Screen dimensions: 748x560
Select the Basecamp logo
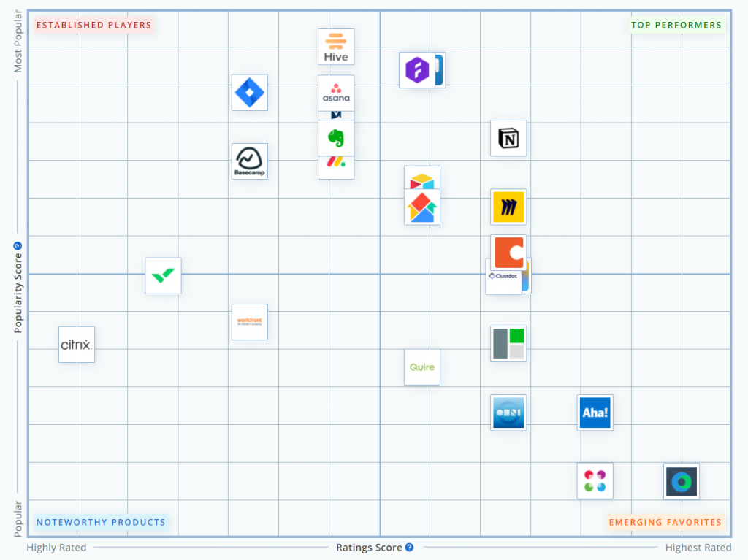coord(250,161)
